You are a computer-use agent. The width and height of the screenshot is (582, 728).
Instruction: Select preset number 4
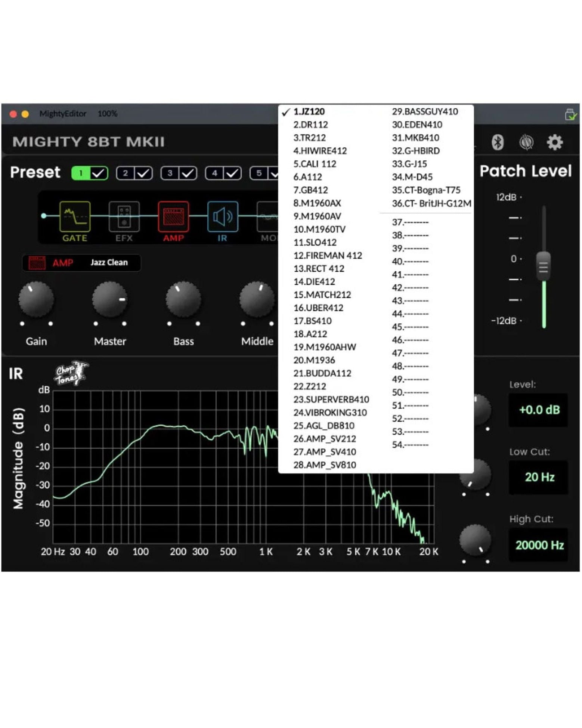pos(214,173)
